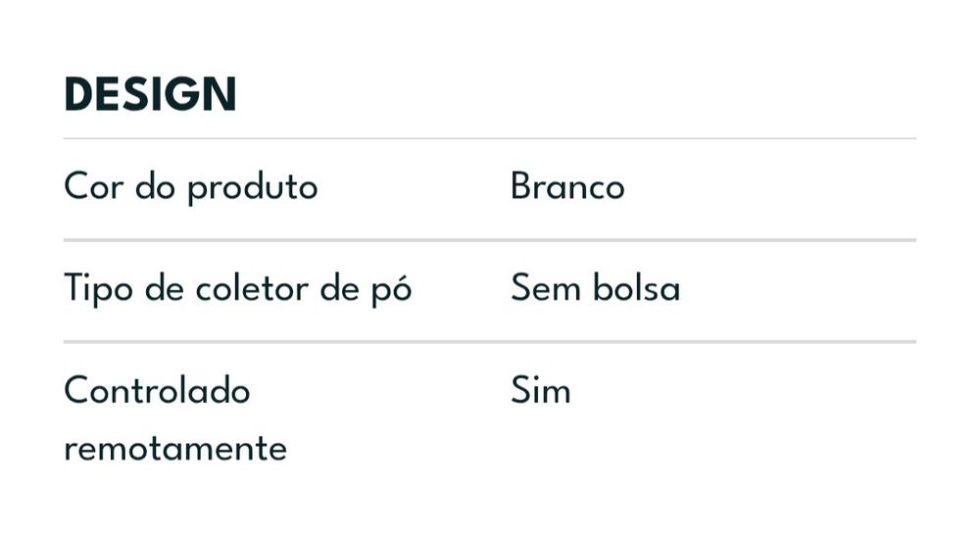The width and height of the screenshot is (980, 540).
Task: Click the "Sim" value
Action: pos(540,391)
